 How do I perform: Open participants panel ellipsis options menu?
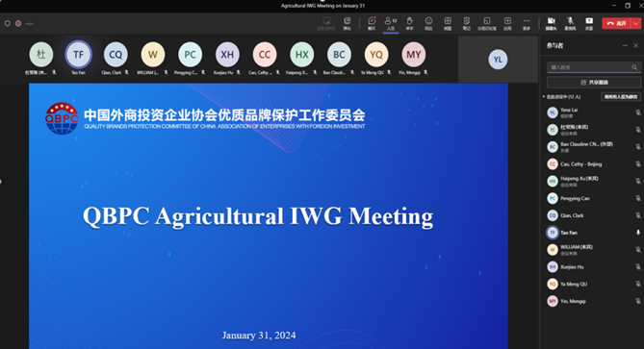click(x=625, y=45)
